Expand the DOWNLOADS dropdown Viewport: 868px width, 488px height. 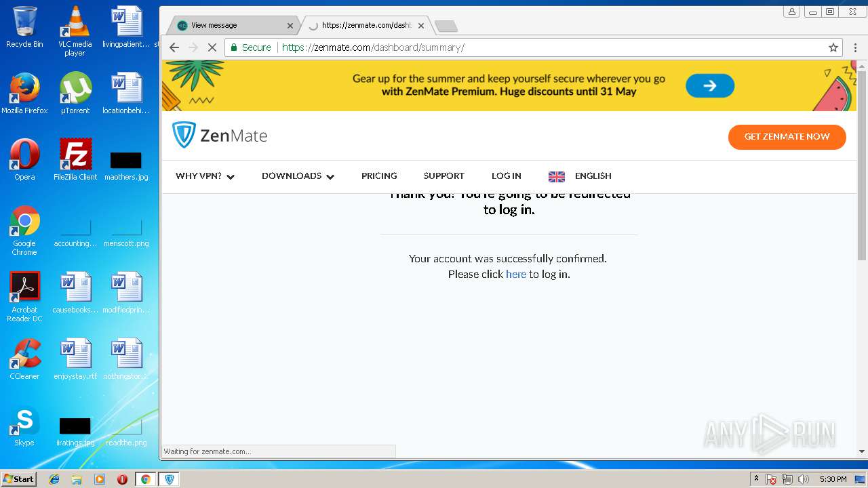pos(298,176)
